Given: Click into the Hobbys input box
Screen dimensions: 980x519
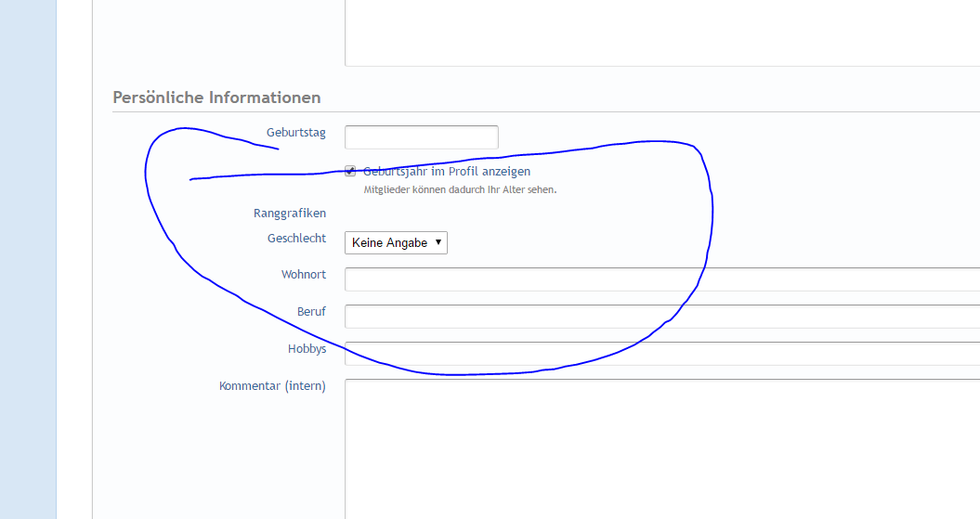Looking at the screenshot, I should 661,354.
